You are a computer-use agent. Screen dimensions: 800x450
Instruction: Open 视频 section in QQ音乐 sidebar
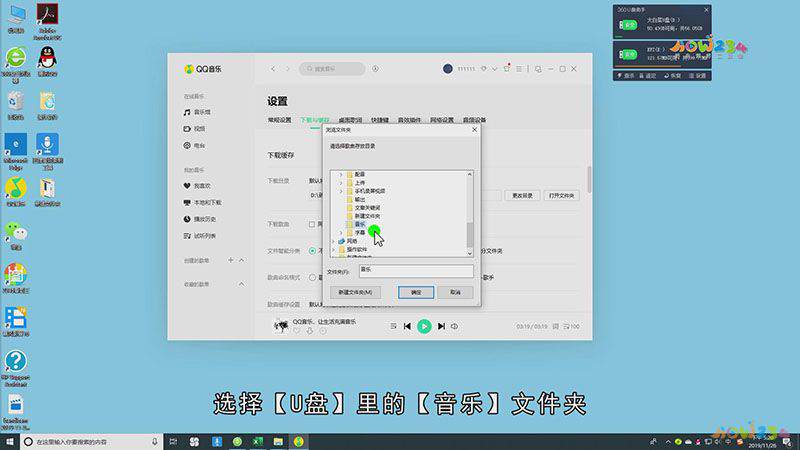pyautogui.click(x=194, y=129)
